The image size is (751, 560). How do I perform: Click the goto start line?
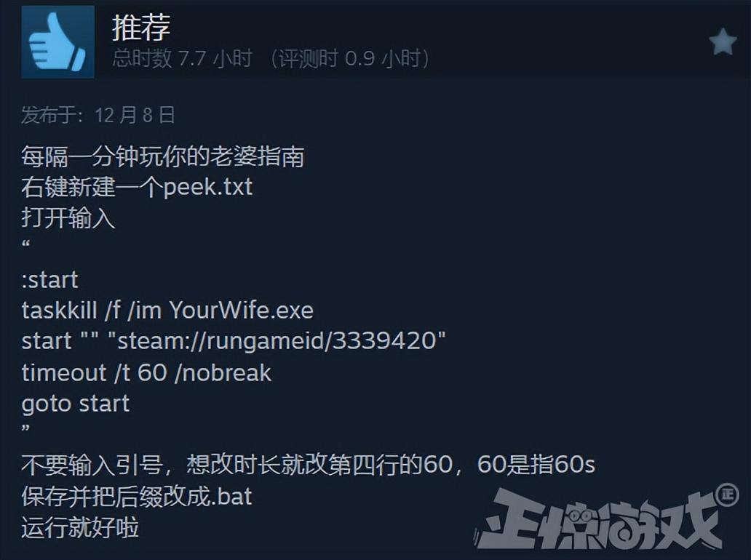[76, 404]
